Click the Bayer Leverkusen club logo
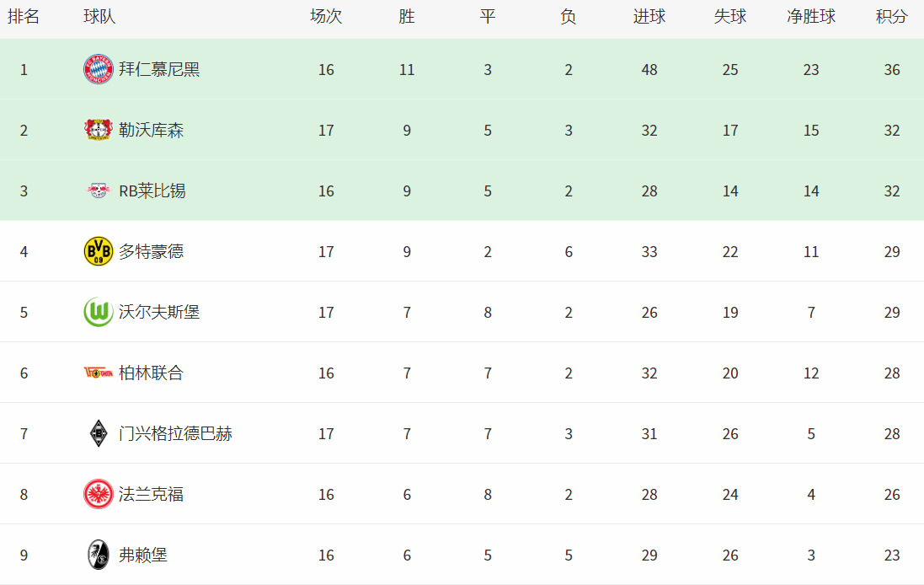Image resolution: width=924 pixels, height=585 pixels. pos(99,131)
